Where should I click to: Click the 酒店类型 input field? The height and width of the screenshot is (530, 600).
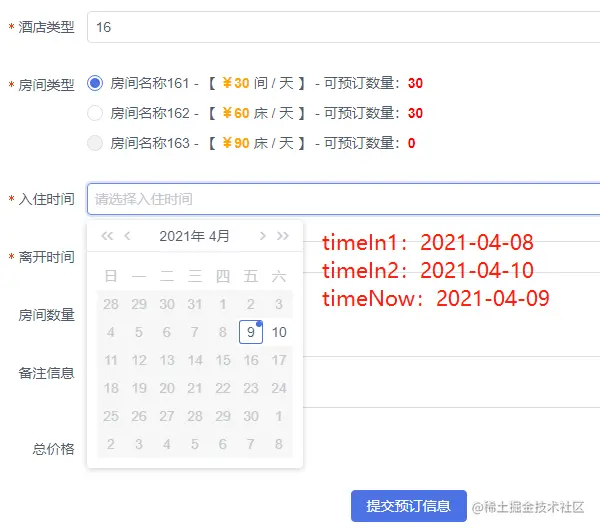[343, 27]
